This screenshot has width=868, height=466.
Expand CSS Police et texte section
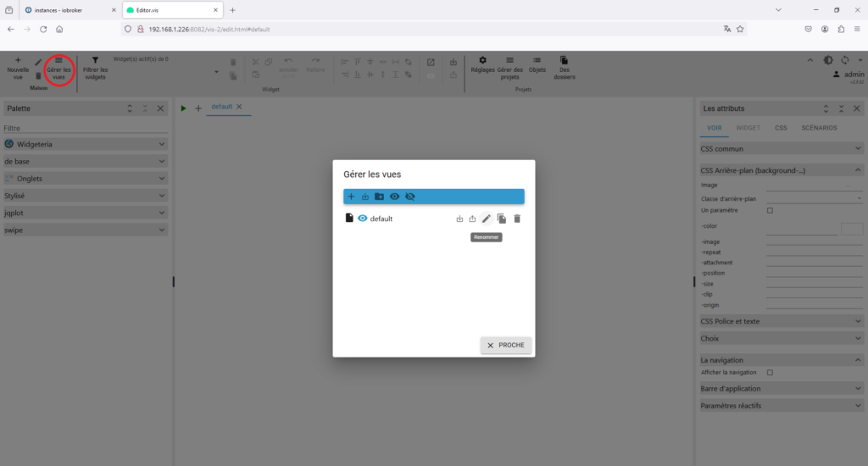pos(781,321)
